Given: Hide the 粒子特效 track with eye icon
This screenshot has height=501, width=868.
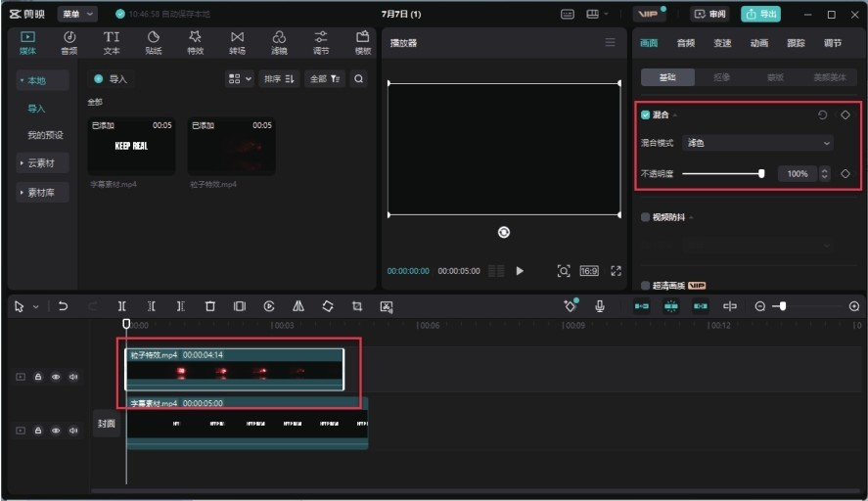Looking at the screenshot, I should (56, 377).
